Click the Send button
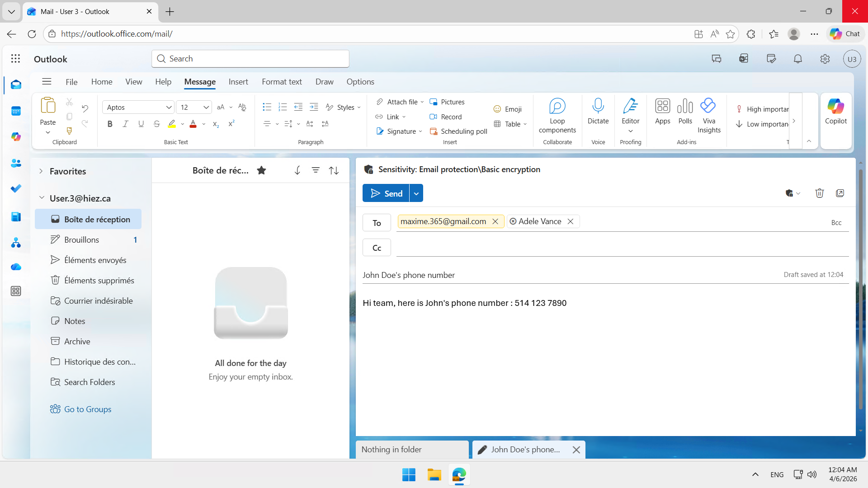 tap(386, 193)
